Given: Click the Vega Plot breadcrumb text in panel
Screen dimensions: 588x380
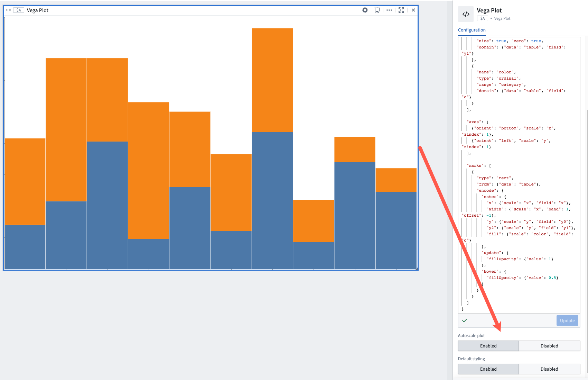Looking at the screenshot, I should tap(502, 18).
